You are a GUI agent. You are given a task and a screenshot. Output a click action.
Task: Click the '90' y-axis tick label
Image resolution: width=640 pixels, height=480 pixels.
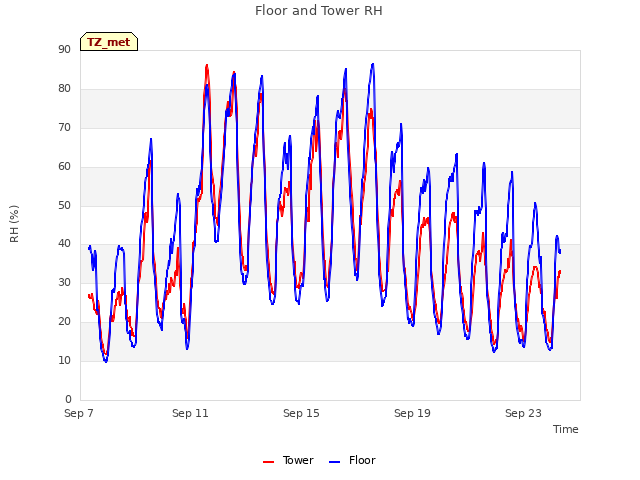pos(64,49)
